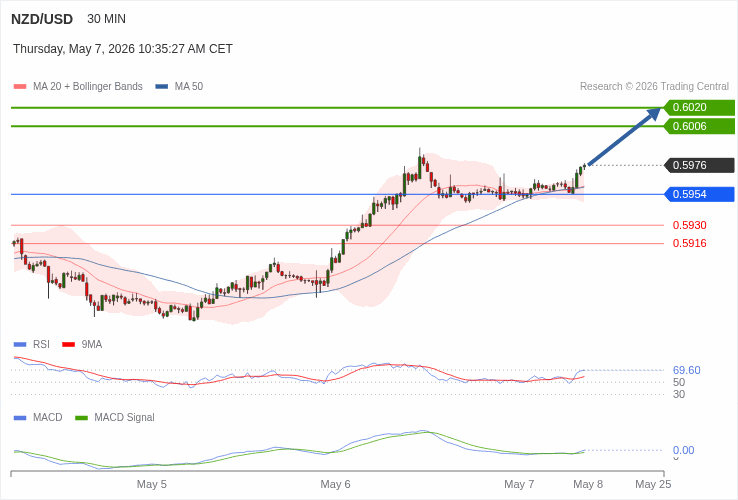Viewport: 738px width, 500px height.
Task: Click the May 5 date axis label
Action: [152, 484]
